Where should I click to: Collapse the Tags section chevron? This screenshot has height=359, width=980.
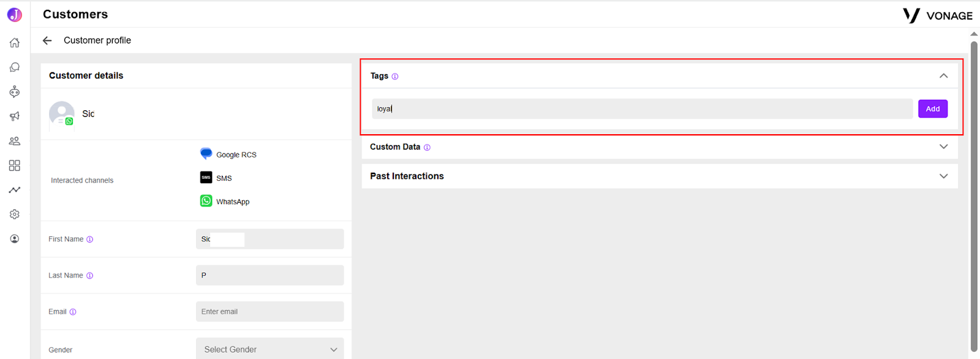click(943, 76)
